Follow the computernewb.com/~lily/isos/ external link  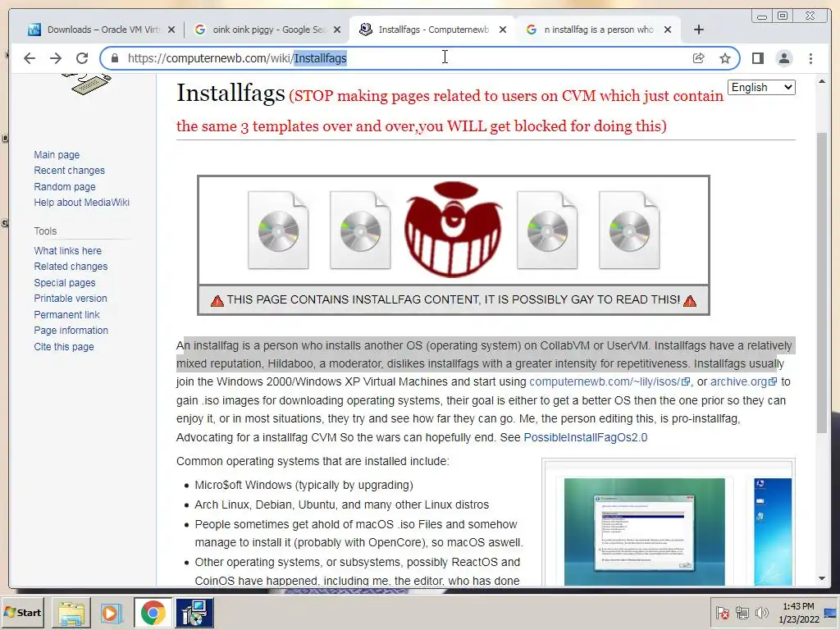(609, 381)
